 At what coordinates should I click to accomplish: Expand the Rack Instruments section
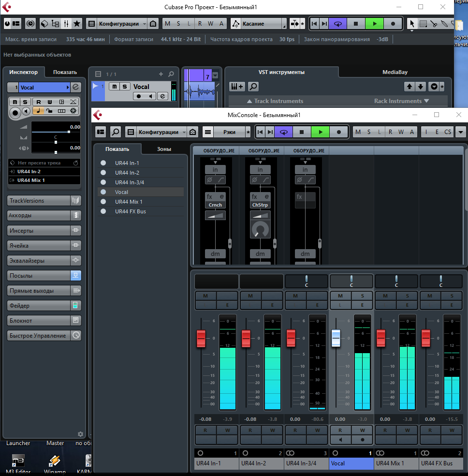[401, 101]
